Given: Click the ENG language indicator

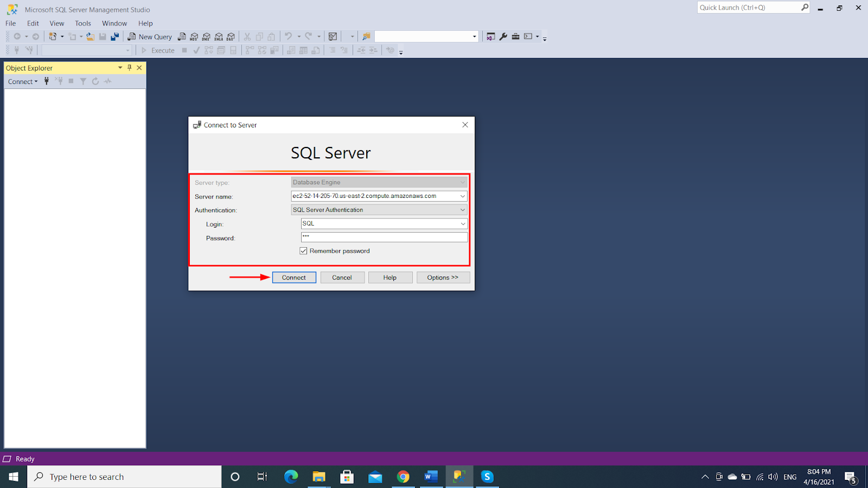Looking at the screenshot, I should (x=790, y=477).
